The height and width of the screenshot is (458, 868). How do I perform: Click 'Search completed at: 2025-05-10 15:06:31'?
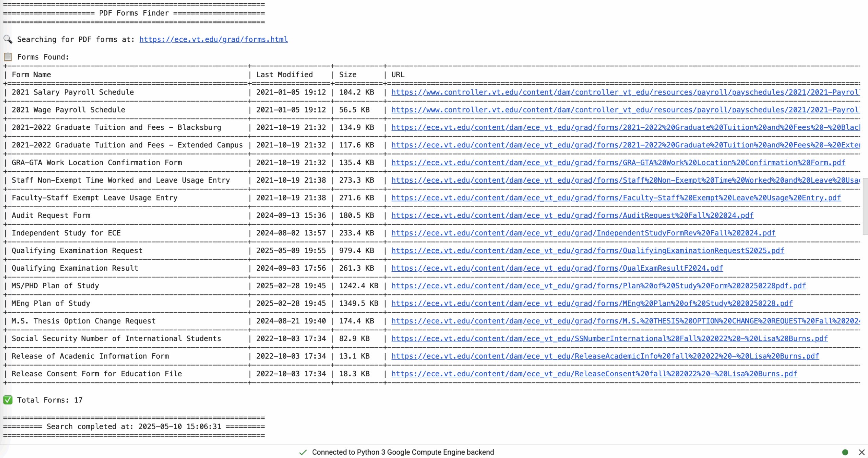coord(134,426)
